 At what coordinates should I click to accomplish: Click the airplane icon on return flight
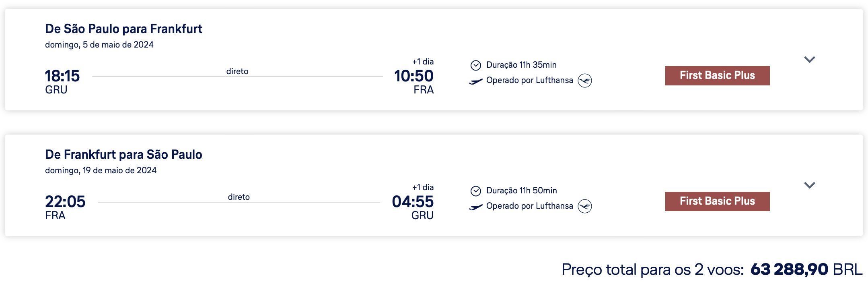click(476, 207)
